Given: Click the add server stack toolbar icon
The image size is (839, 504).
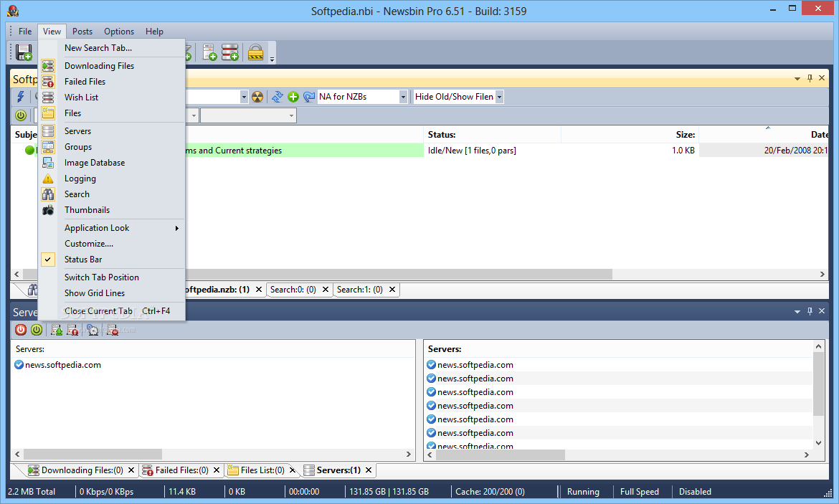Looking at the screenshot, I should 230,52.
